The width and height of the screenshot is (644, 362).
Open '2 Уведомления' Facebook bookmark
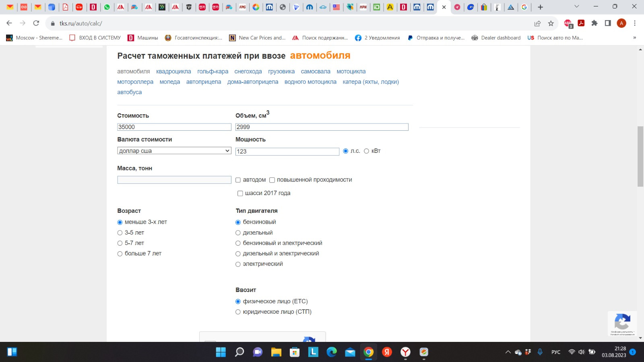pyautogui.click(x=378, y=37)
